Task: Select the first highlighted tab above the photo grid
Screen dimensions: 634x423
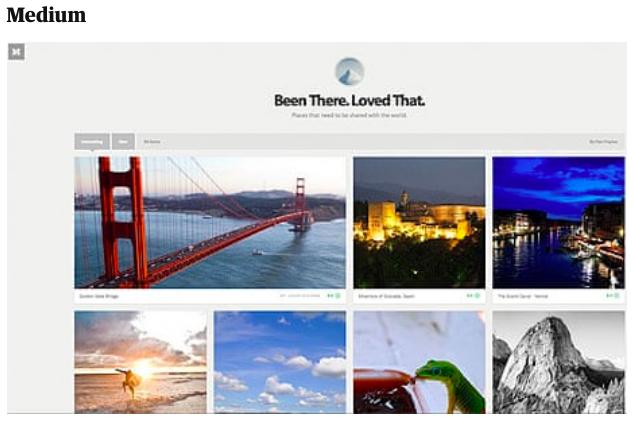Action: point(92,142)
